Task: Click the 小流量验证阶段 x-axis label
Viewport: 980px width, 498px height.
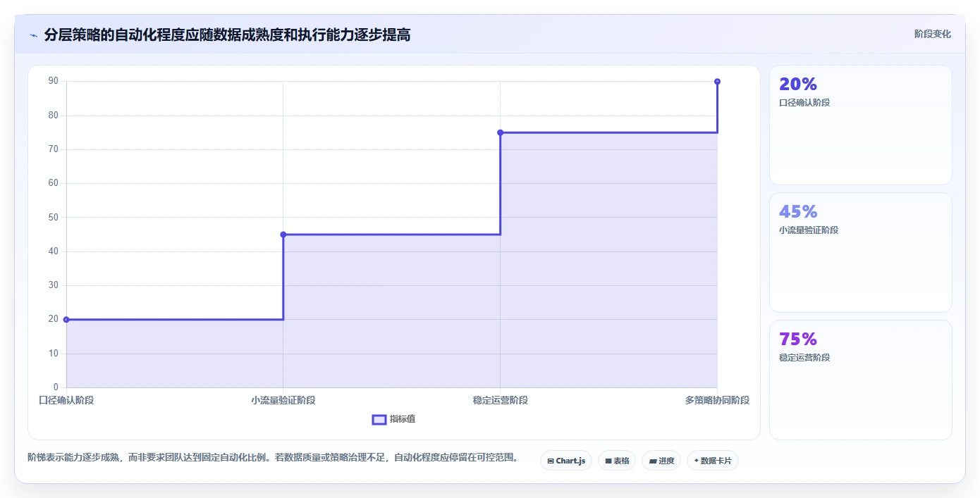Action: coord(283,401)
